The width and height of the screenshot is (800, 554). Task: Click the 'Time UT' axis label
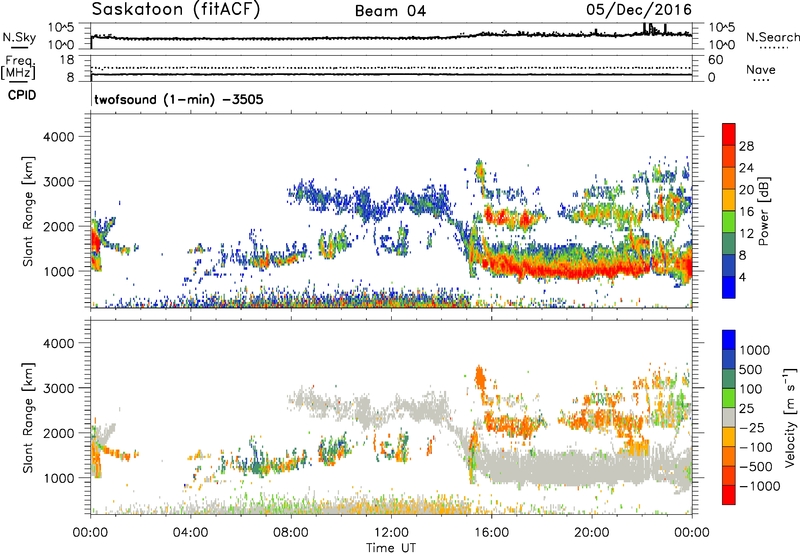coord(391,548)
